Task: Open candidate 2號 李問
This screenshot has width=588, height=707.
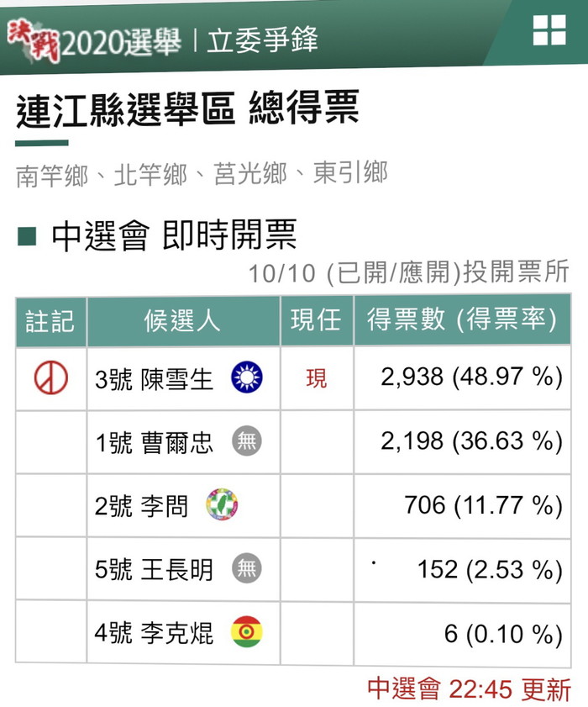Action: (141, 506)
